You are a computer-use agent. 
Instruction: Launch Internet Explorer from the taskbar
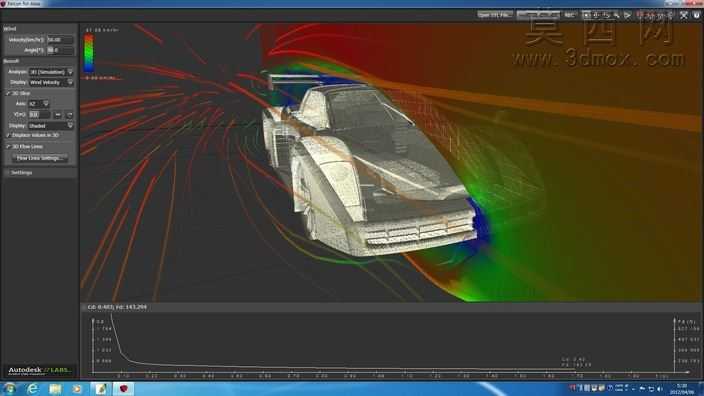click(x=32, y=389)
